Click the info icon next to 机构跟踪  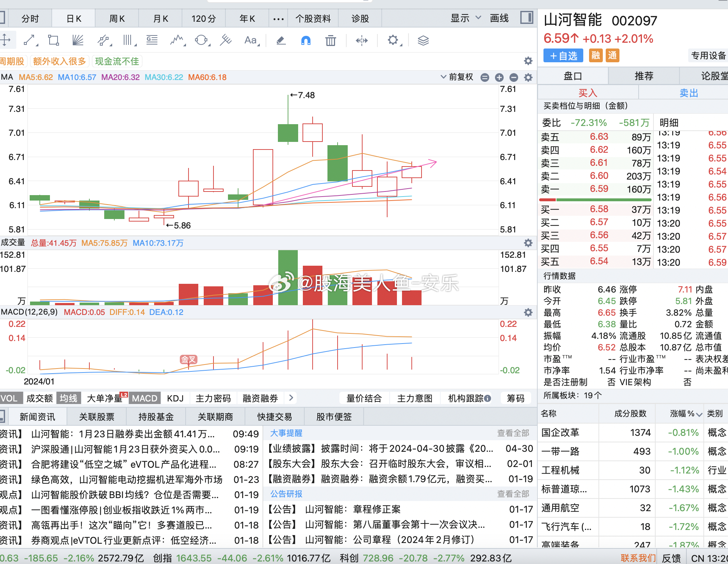tap(488, 399)
